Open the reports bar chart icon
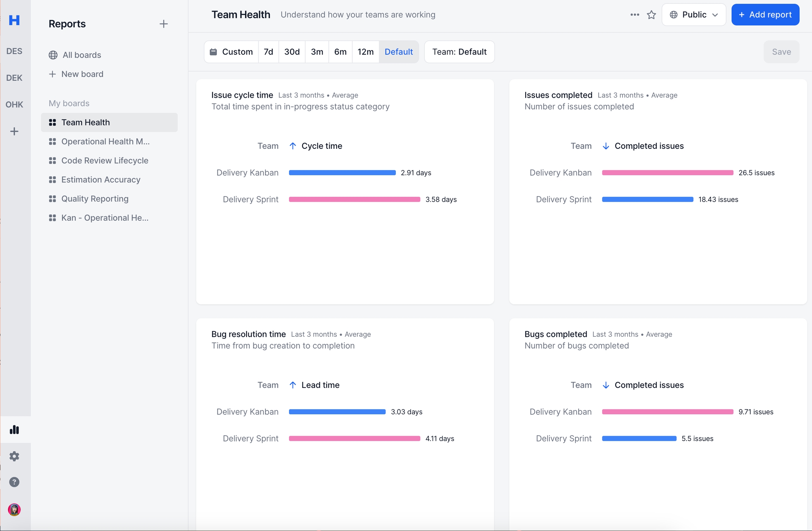Viewport: 812px width, 531px height. [x=14, y=429]
